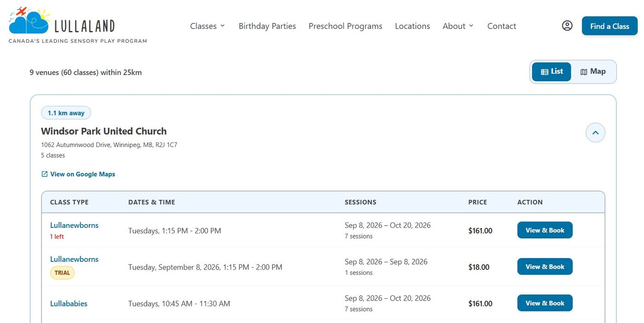Viewport: 644px width, 323px height.
Task: Open the Lullaland logo home link
Action: (x=78, y=25)
